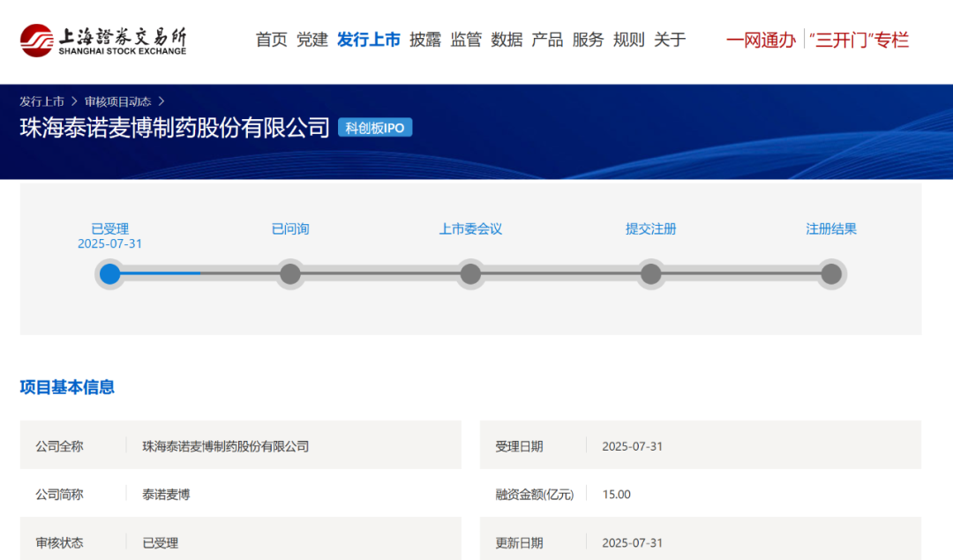The width and height of the screenshot is (953, 560).
Task: Click the 已问询 progress node
Action: [290, 274]
